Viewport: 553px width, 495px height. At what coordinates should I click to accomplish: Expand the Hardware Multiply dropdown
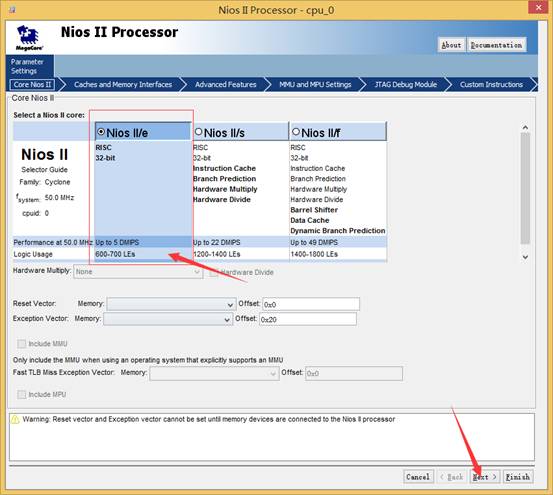(138, 272)
